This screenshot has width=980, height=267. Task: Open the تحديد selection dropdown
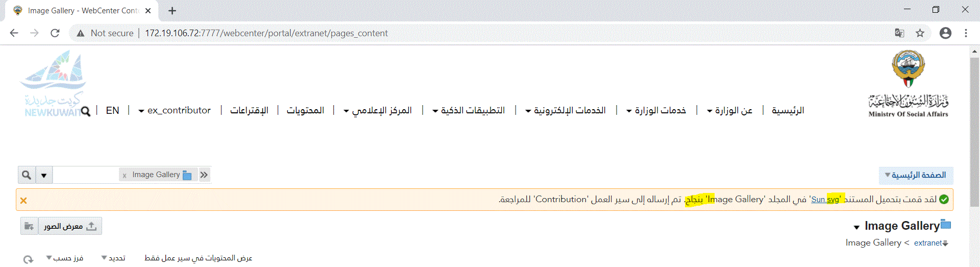113,258
